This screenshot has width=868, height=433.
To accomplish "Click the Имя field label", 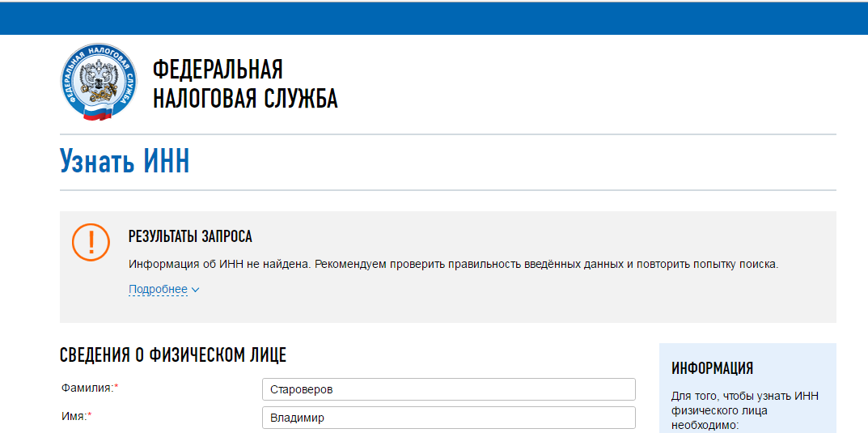I will pyautogui.click(x=74, y=416).
